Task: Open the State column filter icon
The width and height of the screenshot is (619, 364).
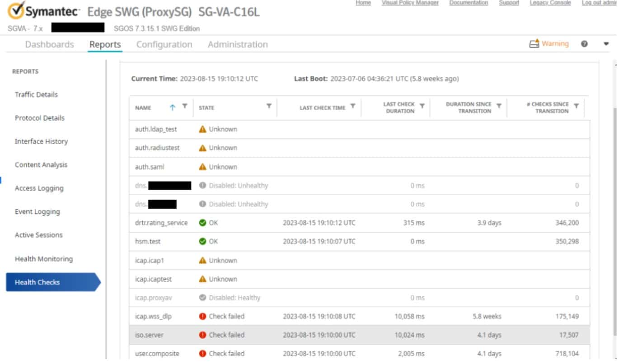Action: pos(269,106)
